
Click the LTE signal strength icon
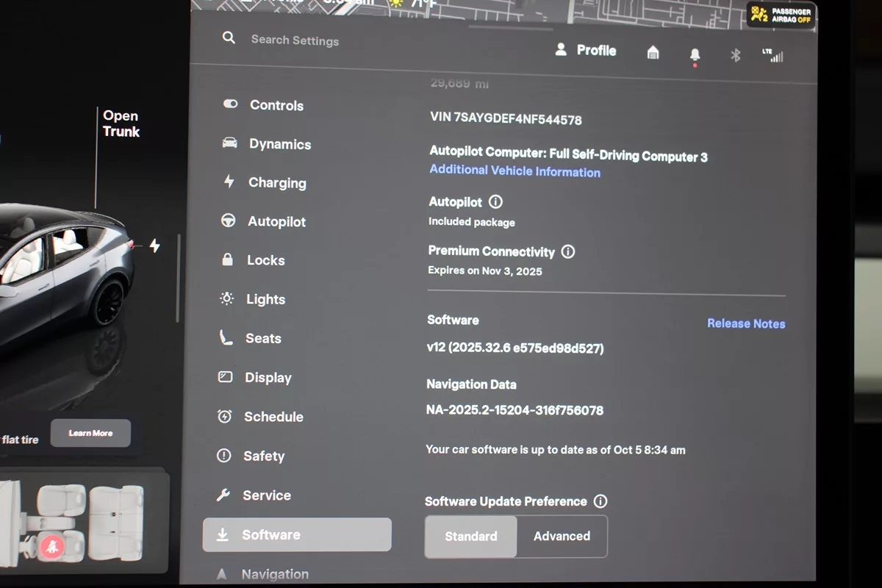[772, 56]
